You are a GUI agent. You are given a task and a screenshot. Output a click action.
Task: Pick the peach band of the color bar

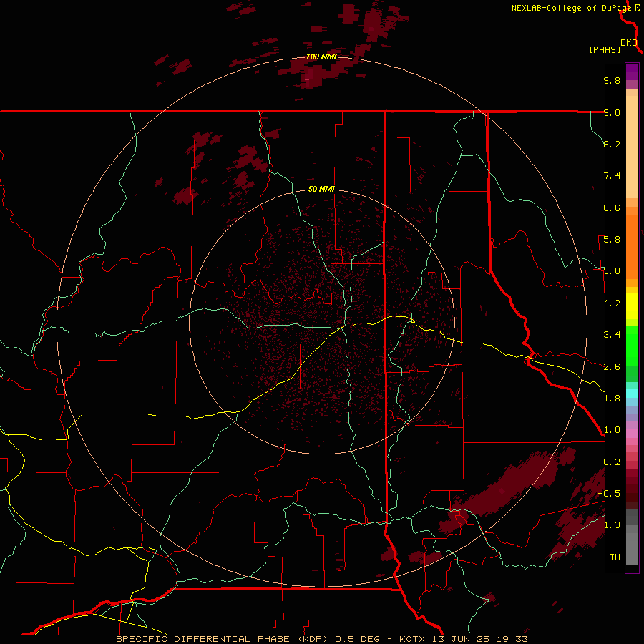tap(632, 147)
